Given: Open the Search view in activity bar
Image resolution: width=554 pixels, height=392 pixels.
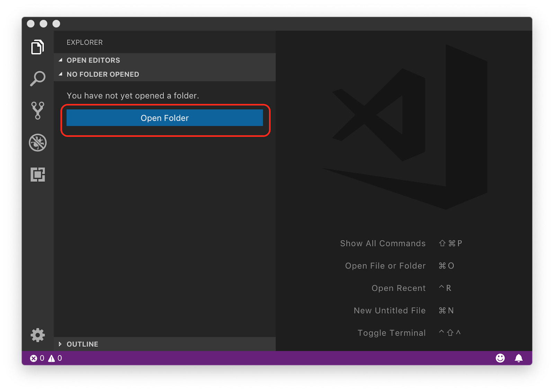Looking at the screenshot, I should [37, 79].
